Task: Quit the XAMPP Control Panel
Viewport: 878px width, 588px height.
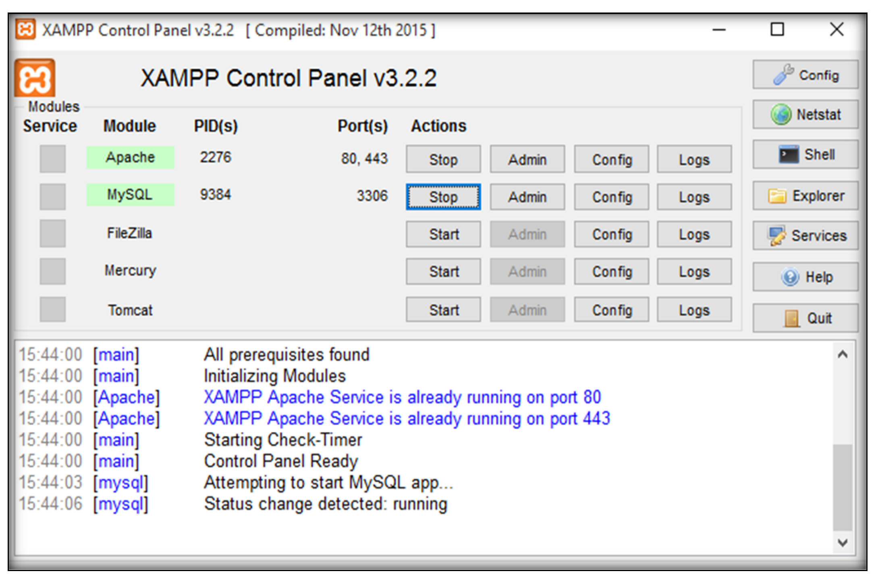Action: pos(805,318)
